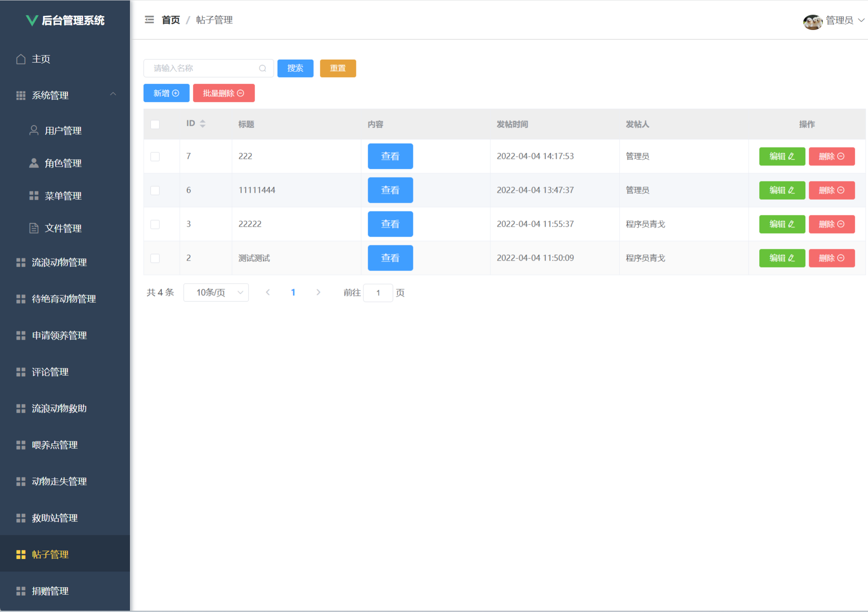Click the hamburger collapse sidebar icon

[x=149, y=20]
